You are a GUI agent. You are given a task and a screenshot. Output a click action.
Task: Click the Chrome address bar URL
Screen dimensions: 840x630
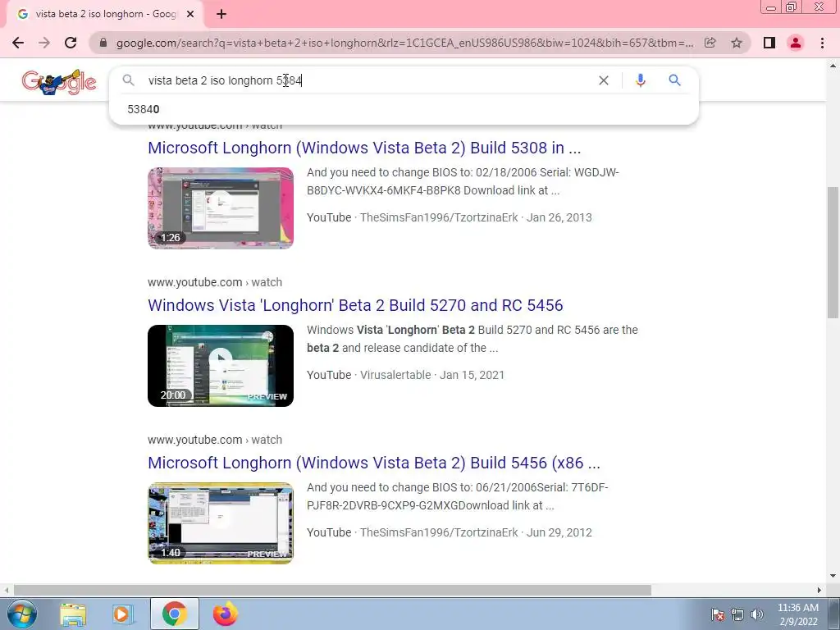pos(404,43)
